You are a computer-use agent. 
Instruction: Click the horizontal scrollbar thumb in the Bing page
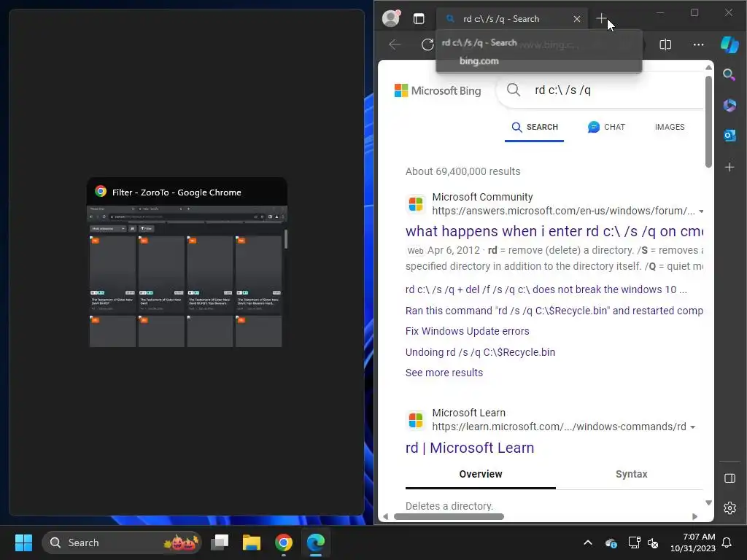point(449,517)
